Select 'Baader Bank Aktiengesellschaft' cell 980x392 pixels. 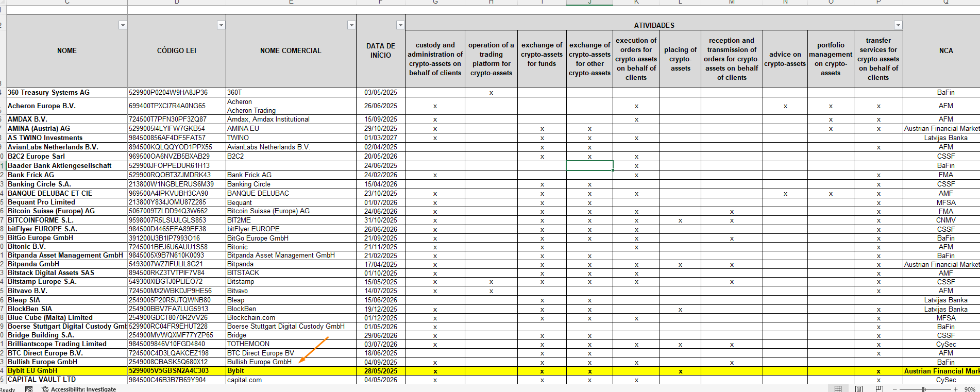point(67,165)
